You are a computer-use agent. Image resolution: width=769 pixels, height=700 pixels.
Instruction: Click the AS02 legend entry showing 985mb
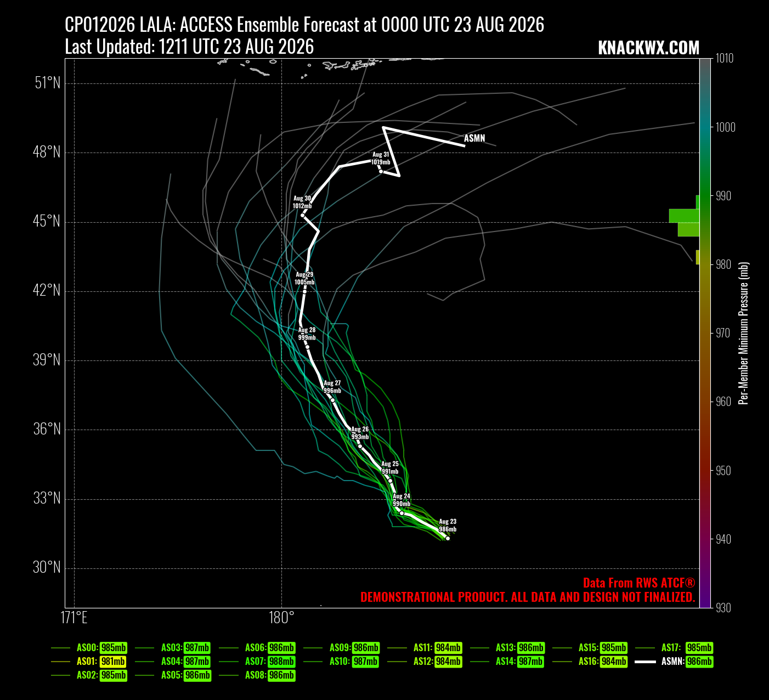click(89, 675)
